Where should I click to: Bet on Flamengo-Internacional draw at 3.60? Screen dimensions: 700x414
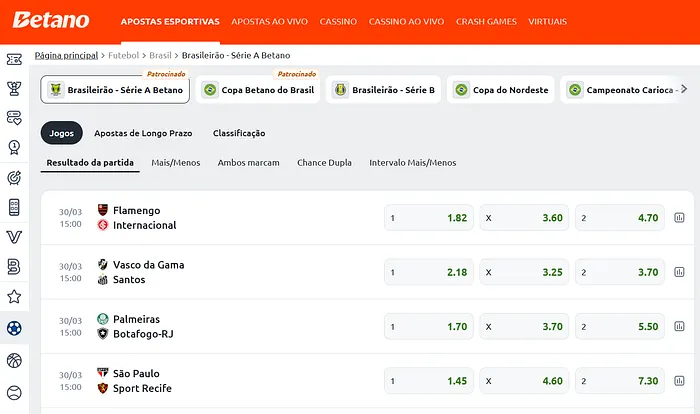pos(524,217)
